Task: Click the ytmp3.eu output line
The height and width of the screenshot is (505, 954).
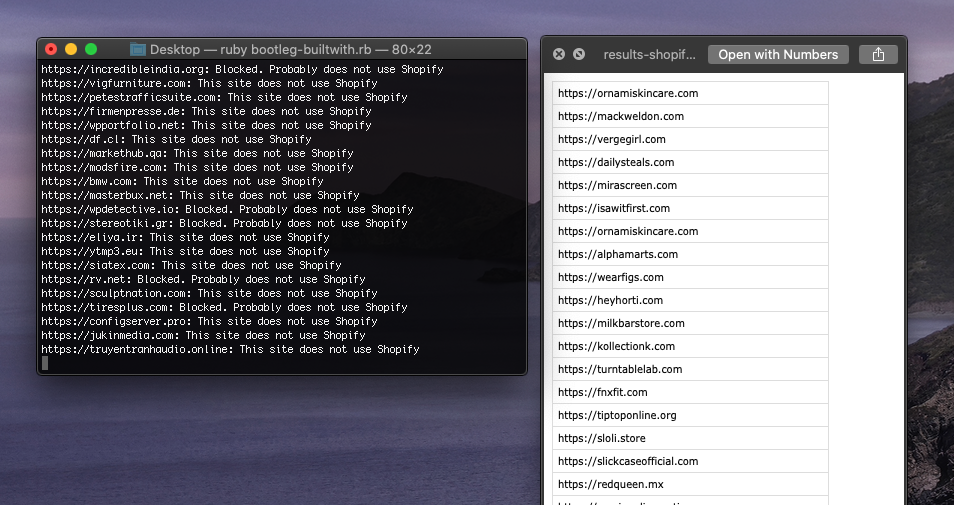Action: pyautogui.click(x=186, y=251)
